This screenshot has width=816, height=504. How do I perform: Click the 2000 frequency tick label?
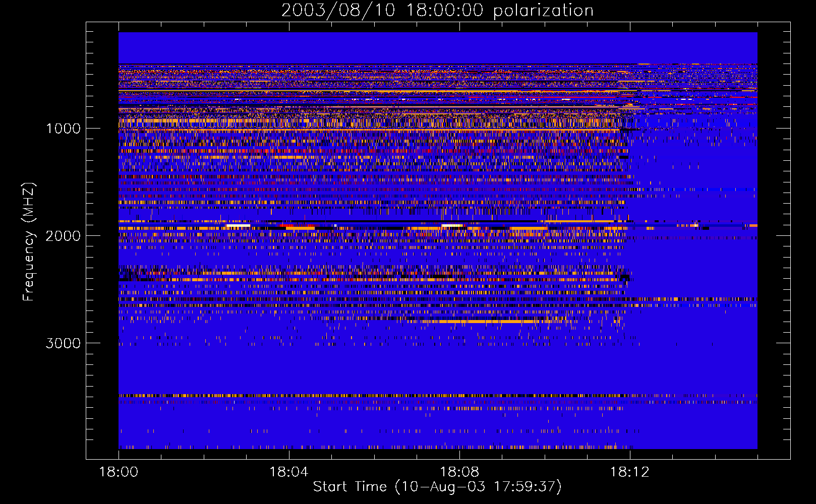click(63, 236)
